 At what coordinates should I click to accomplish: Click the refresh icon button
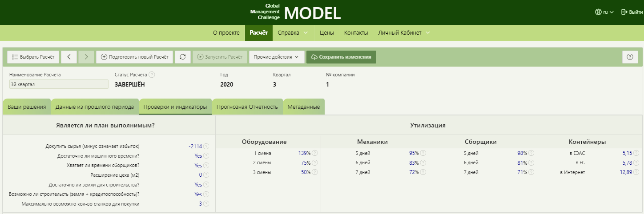[x=183, y=57]
